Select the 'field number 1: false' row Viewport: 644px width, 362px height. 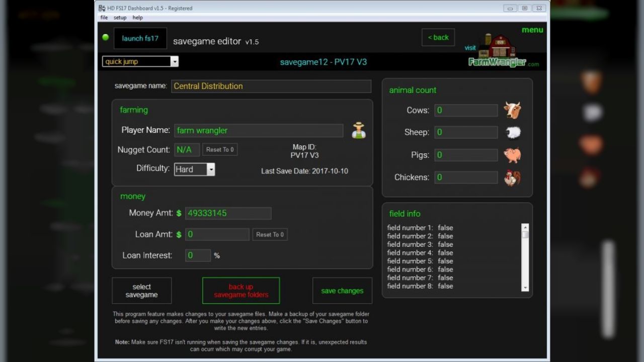pyautogui.click(x=420, y=228)
